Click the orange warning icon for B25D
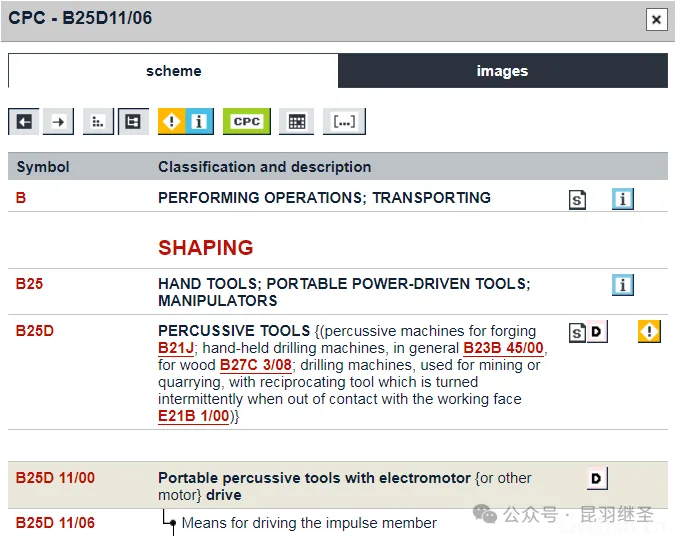 point(649,332)
